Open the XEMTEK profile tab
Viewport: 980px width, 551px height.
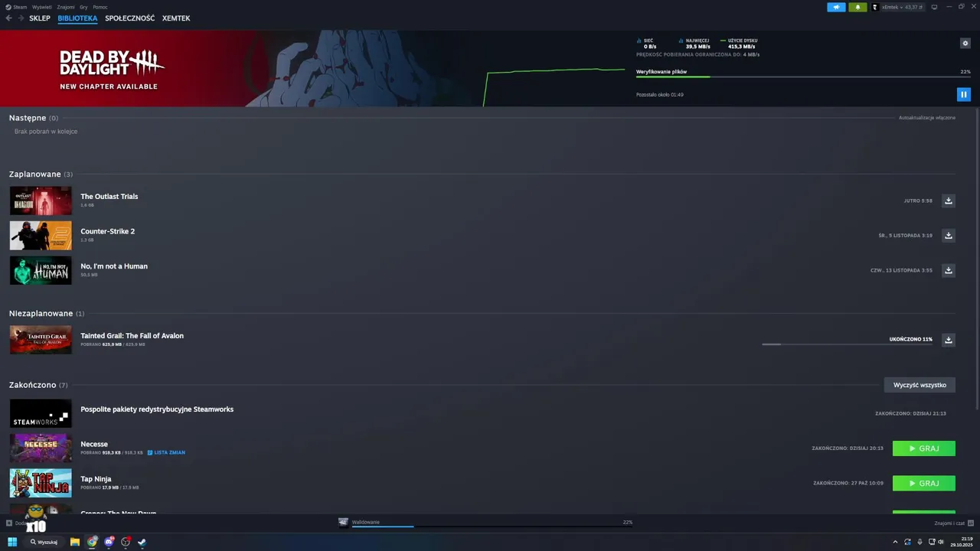(176, 18)
